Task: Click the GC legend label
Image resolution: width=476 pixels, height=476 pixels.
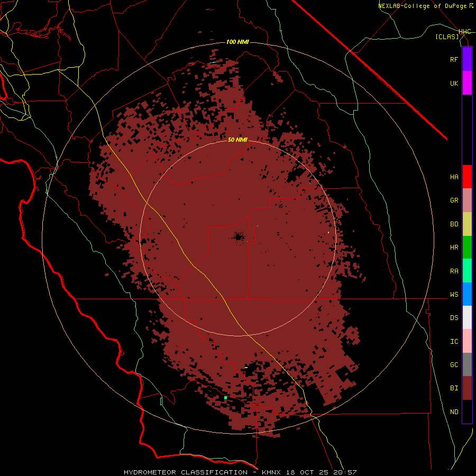Action: pos(454,365)
